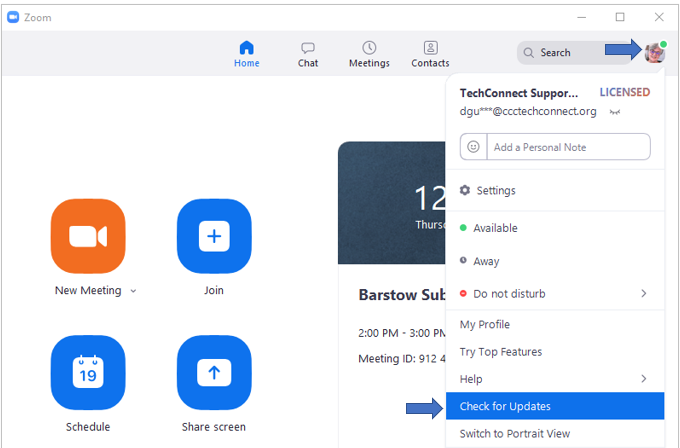This screenshot has height=448, width=680.
Task: Close the Zoom window
Action: [x=659, y=17]
